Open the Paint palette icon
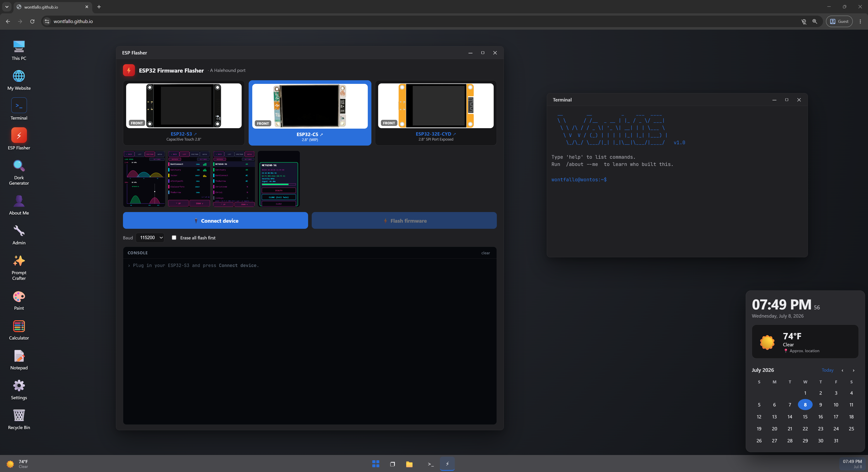The width and height of the screenshot is (868, 472). (19, 300)
